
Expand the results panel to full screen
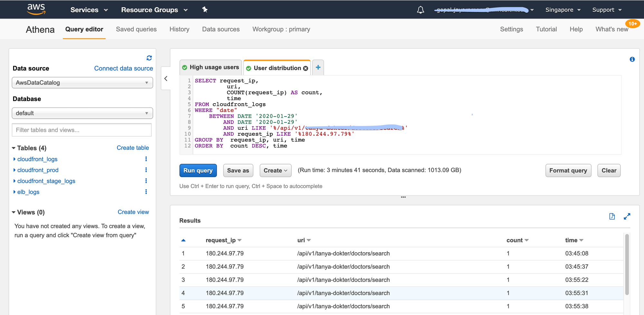[627, 216]
